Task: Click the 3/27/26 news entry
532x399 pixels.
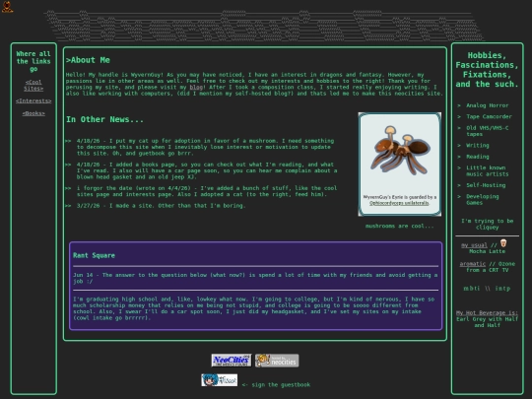Action: 161,206
